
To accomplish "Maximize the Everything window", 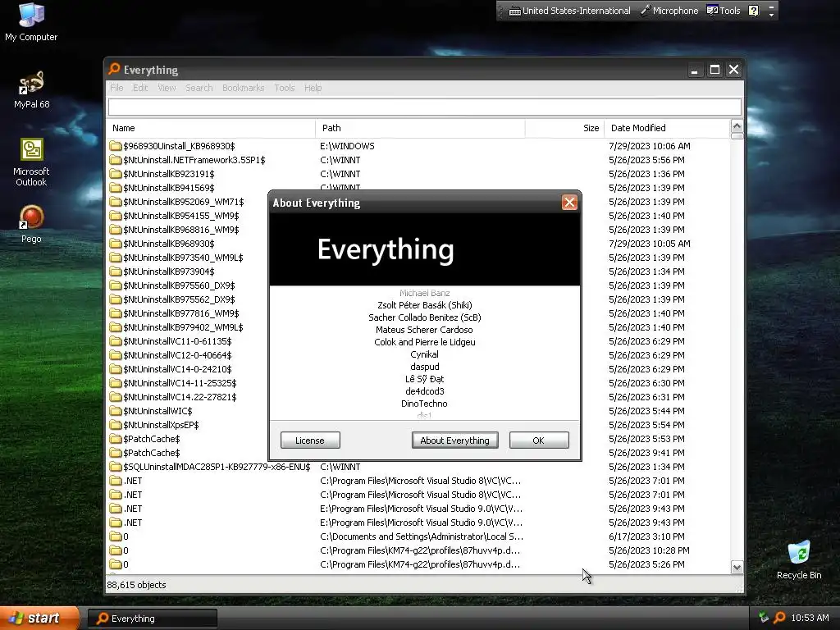I will pyautogui.click(x=714, y=70).
